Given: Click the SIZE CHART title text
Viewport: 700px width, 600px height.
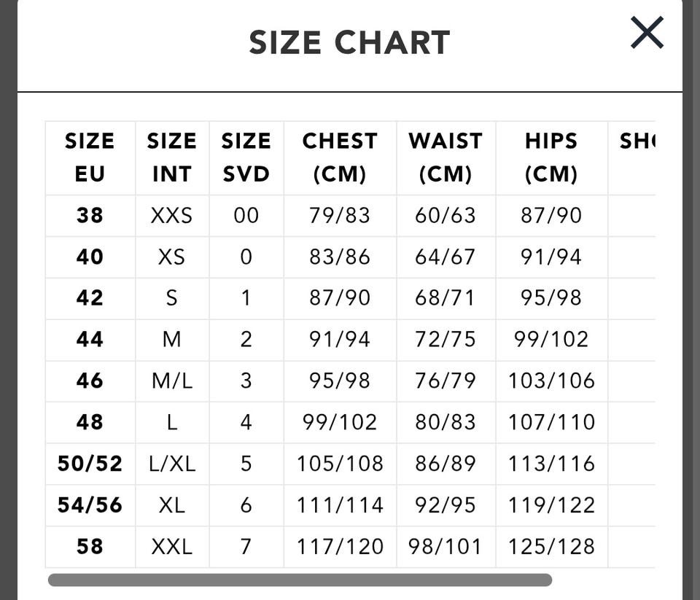Looking at the screenshot, I should 349,43.
